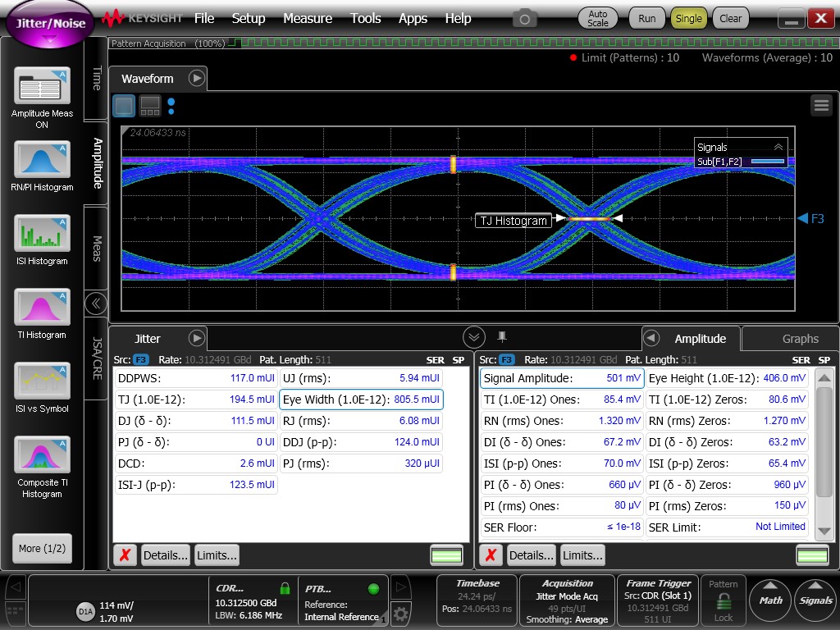Viewport: 840px width, 630px height.
Task: Click the Auto Scale button
Action: point(598,18)
